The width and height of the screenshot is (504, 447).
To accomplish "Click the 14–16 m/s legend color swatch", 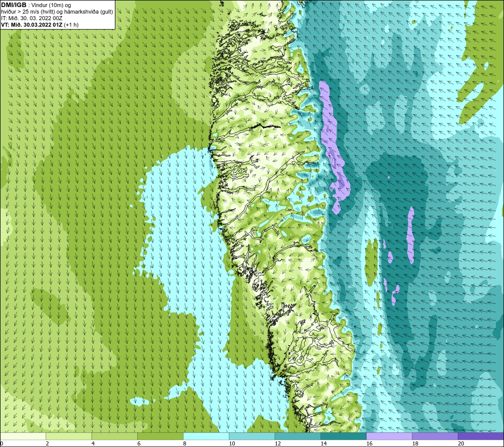I will [x=344, y=436].
